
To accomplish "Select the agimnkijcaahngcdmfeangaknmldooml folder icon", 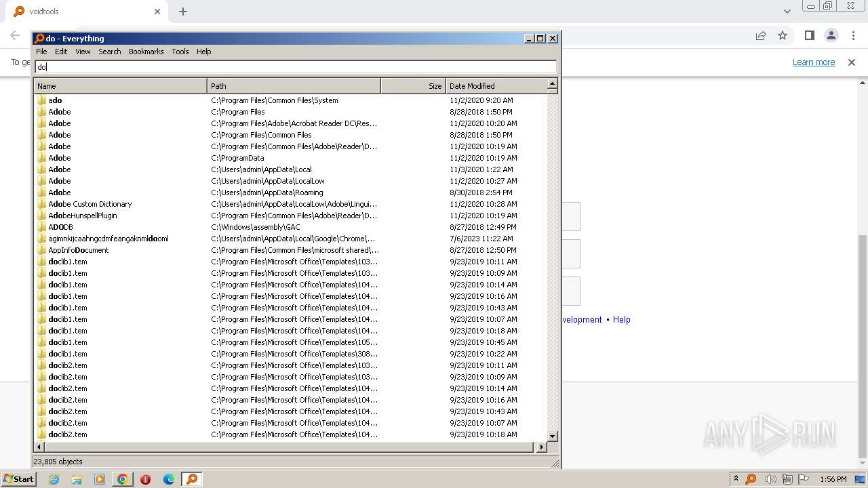I will [41, 239].
